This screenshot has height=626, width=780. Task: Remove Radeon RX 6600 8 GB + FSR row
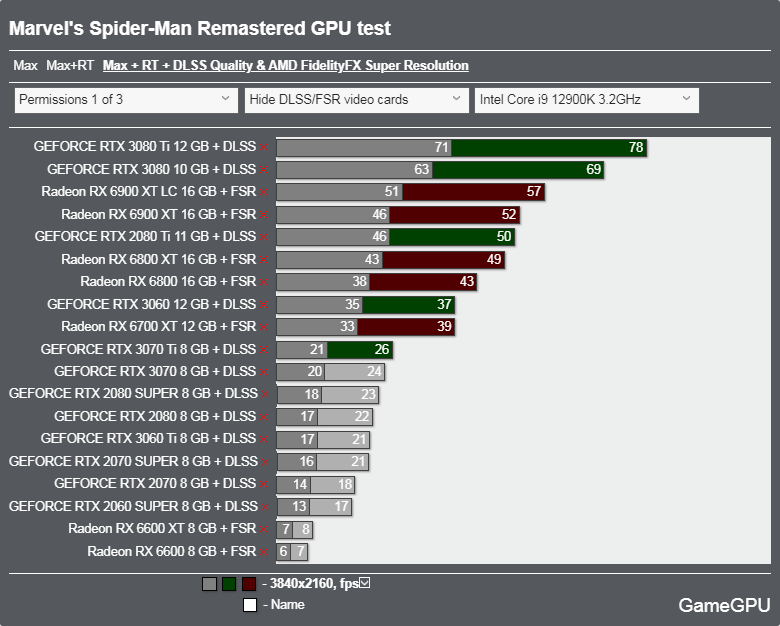click(263, 552)
